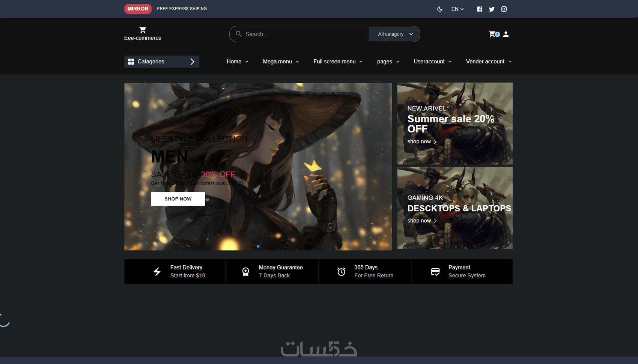This screenshot has width=638, height=364.
Task: Click the "For Free Return" text
Action: (374, 275)
